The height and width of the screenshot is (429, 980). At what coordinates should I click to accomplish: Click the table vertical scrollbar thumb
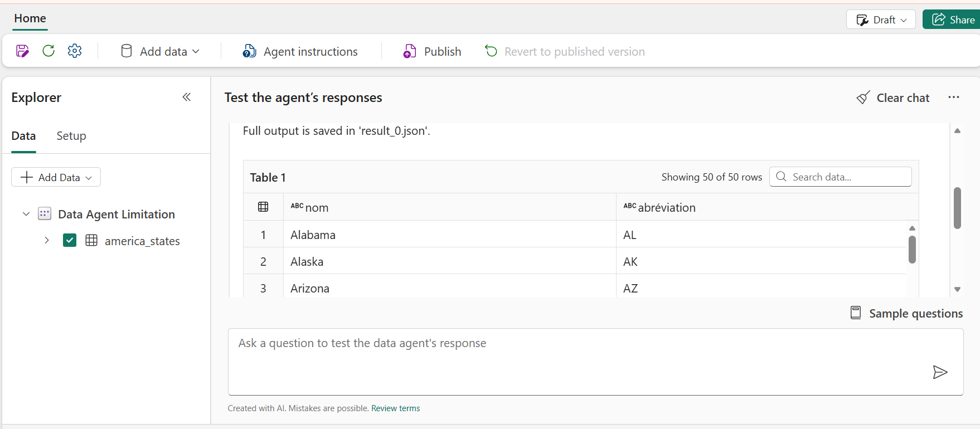pos(912,250)
